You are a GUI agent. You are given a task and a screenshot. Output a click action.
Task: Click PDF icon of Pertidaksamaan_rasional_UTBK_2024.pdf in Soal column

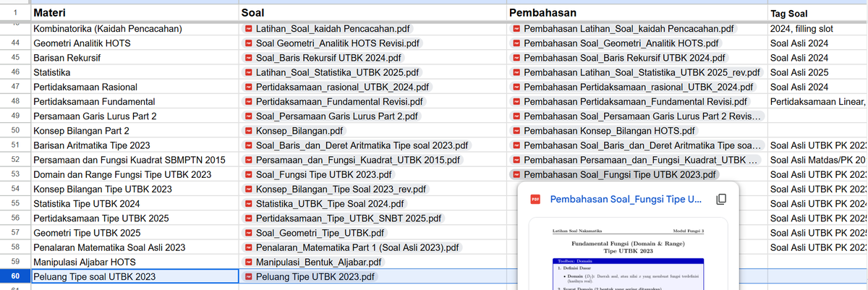pos(248,88)
